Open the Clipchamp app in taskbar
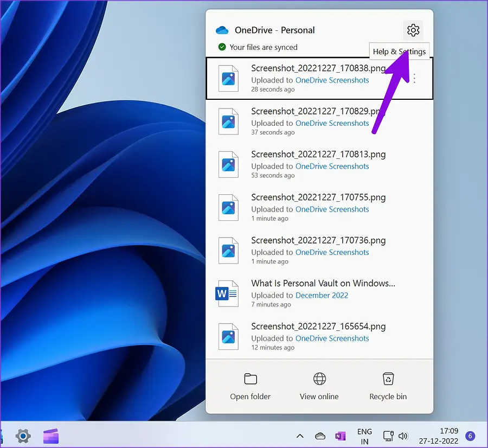Viewport: 488px width, 448px height. [50, 436]
